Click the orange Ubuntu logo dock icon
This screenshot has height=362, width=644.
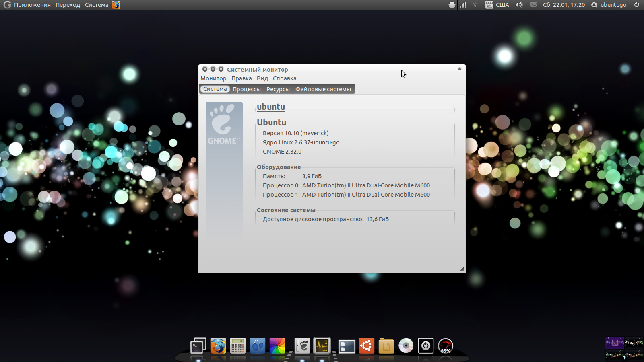[x=366, y=346]
